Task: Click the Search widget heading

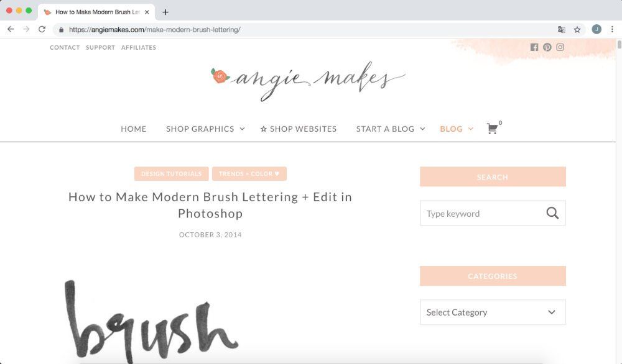Action: pyautogui.click(x=493, y=176)
